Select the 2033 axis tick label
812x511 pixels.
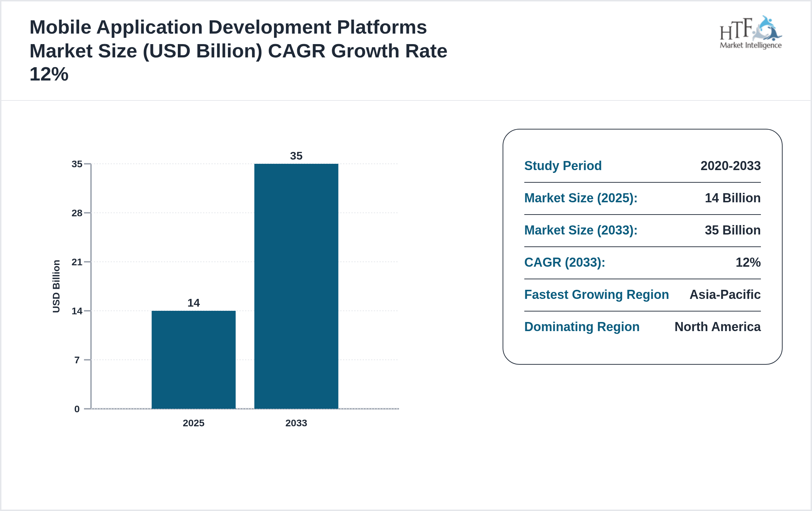tap(296, 423)
